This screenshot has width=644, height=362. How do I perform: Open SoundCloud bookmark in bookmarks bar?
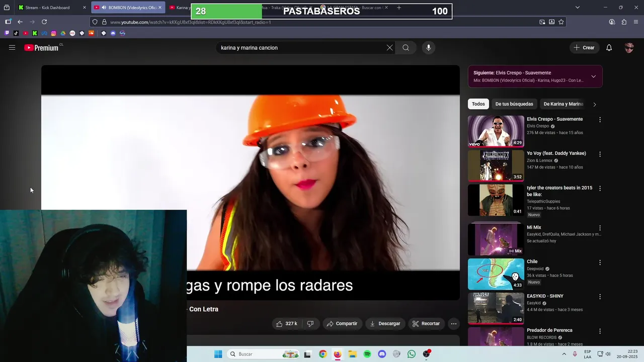point(91,33)
